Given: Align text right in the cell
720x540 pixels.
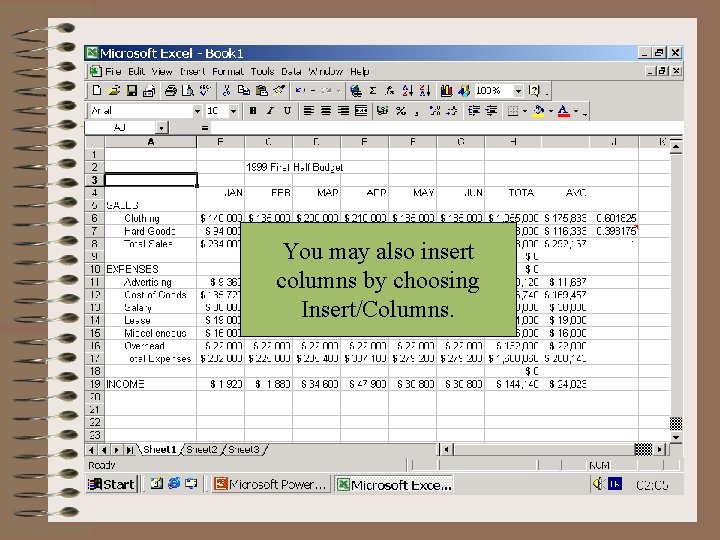Looking at the screenshot, I should [x=343, y=111].
